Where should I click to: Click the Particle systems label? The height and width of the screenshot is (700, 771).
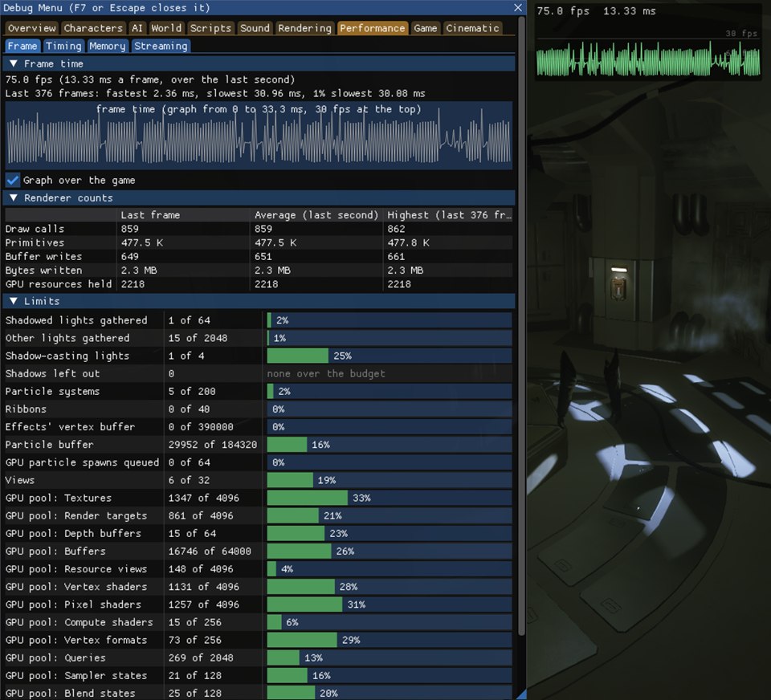[x=52, y=391]
